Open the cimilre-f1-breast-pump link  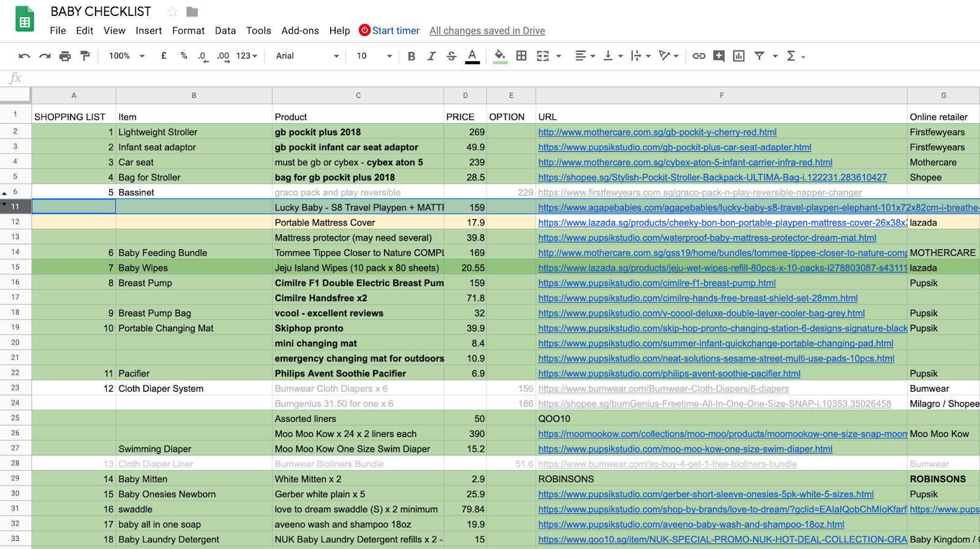coord(657,283)
